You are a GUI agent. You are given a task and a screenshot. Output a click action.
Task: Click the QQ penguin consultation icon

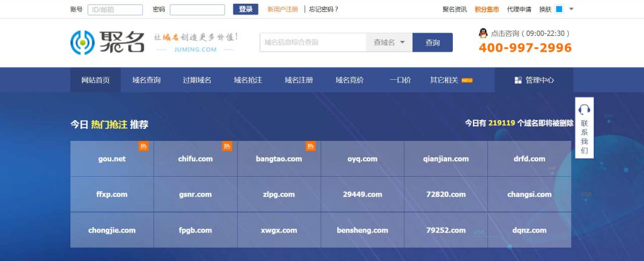(x=484, y=33)
